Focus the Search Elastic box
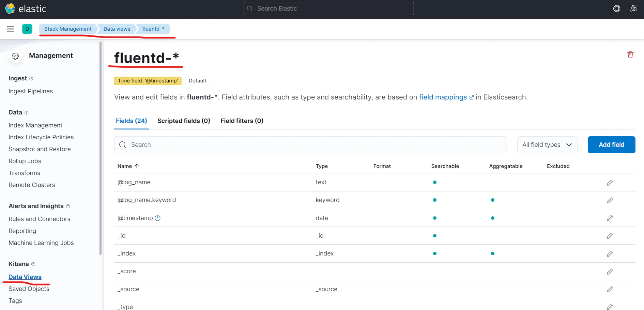644x310 pixels. tap(328, 9)
